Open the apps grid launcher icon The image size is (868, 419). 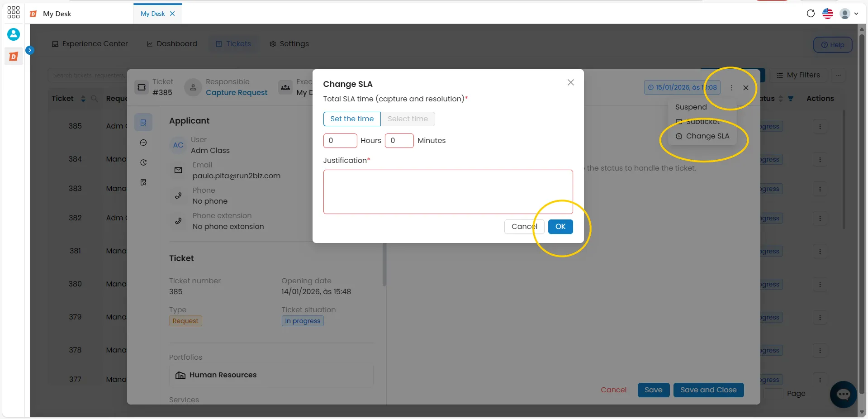coord(14,12)
